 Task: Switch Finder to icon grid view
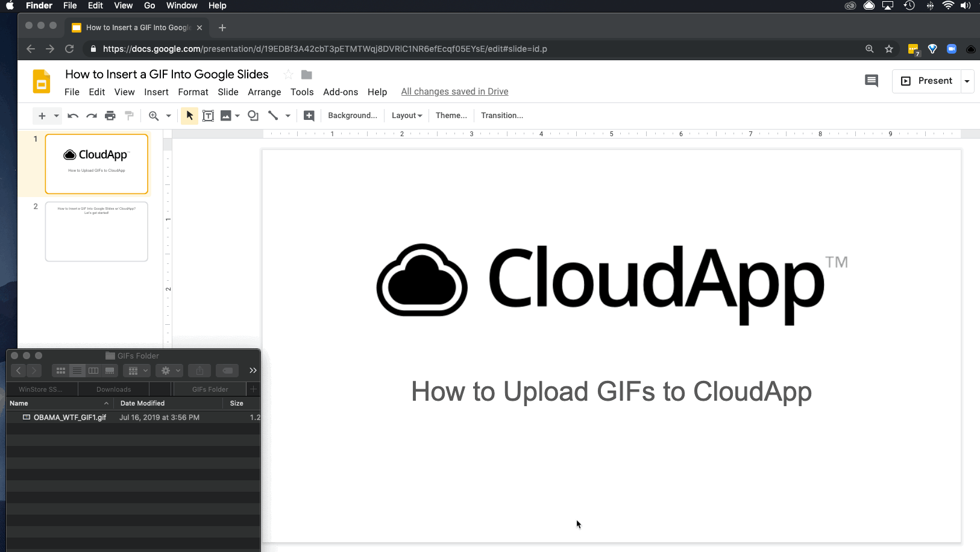click(x=60, y=370)
